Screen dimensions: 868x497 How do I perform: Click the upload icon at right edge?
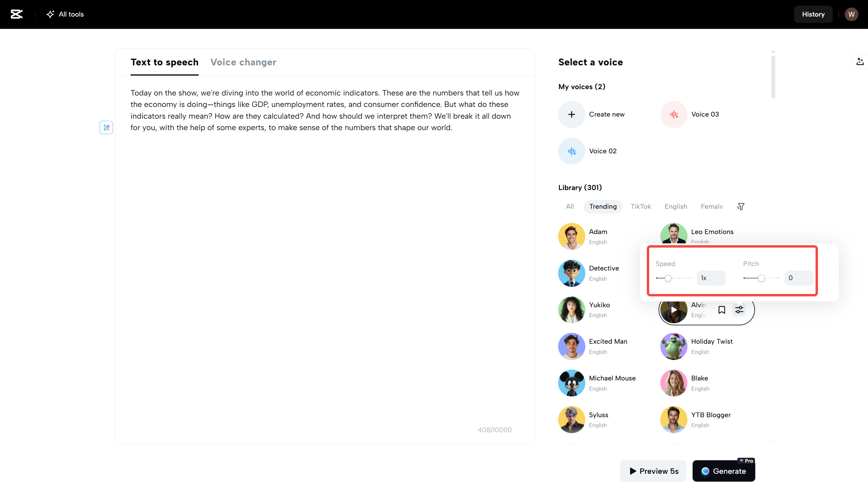click(x=860, y=62)
